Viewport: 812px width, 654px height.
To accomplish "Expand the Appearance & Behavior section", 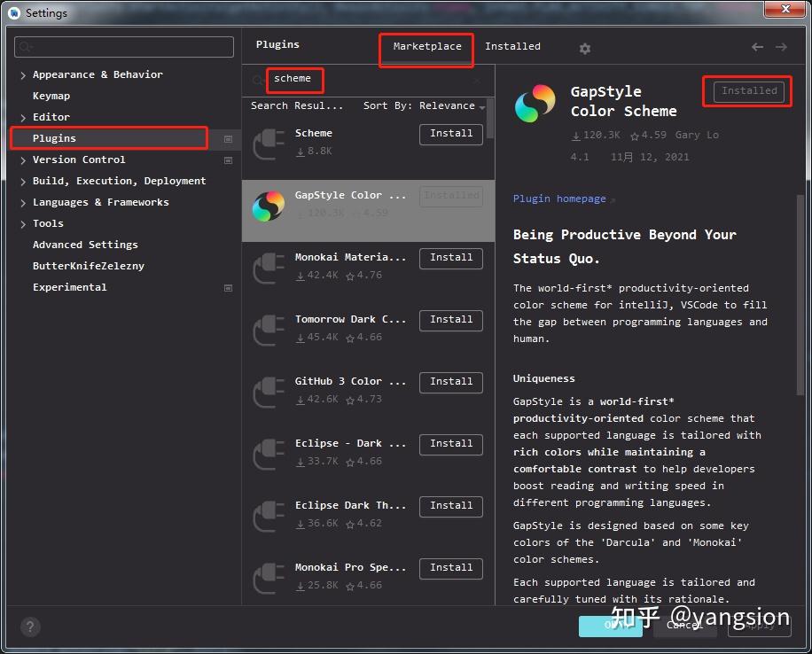I will [23, 75].
